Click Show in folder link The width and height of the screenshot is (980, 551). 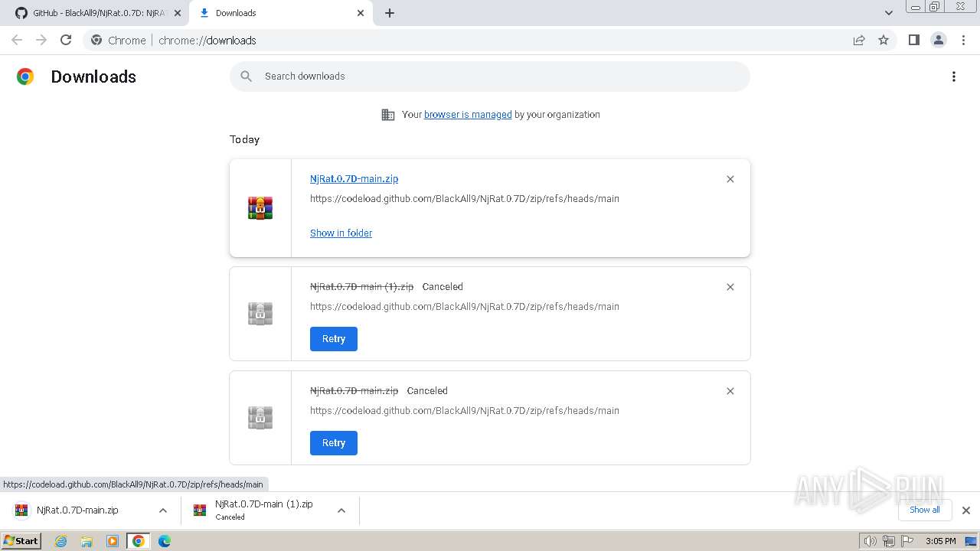point(341,233)
